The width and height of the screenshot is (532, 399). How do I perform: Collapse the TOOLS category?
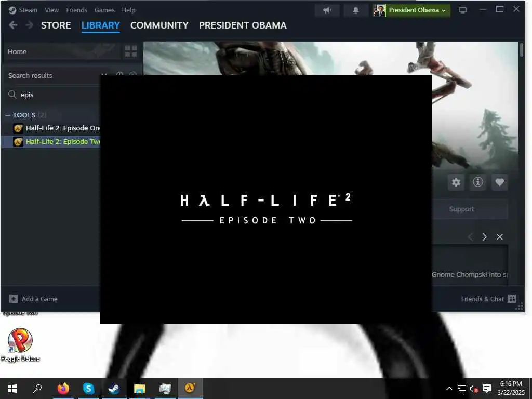pyautogui.click(x=7, y=115)
